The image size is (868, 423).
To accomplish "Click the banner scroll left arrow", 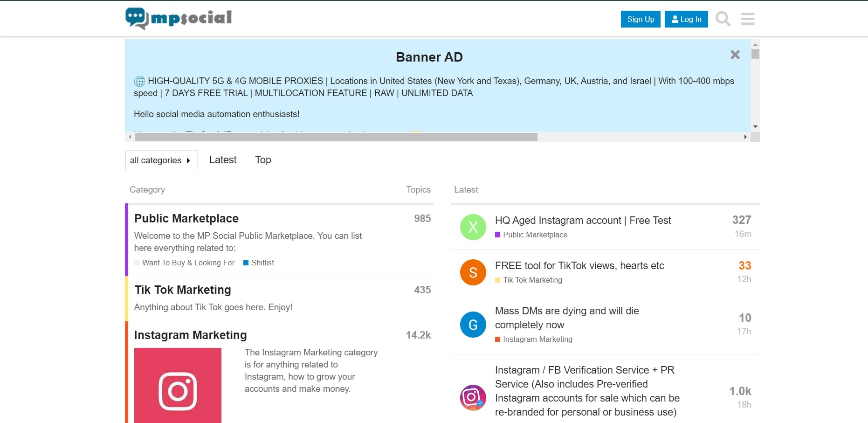I will pos(130,137).
